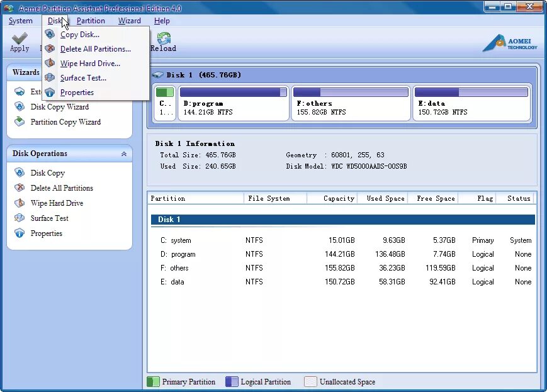This screenshot has width=547, height=392.
Task: Click the application icon in title bar
Action: tap(8, 8)
